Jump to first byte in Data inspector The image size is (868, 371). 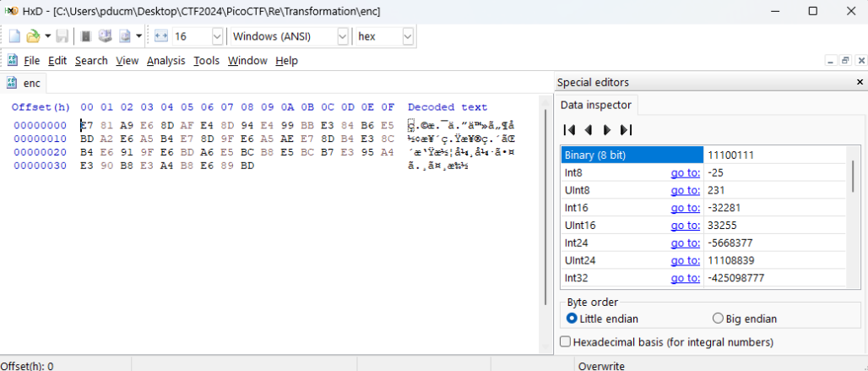(x=569, y=129)
